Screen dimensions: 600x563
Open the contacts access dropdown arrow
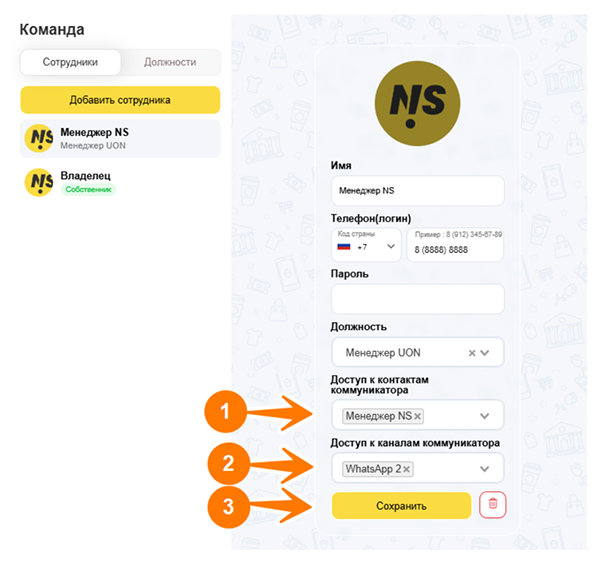point(485,416)
